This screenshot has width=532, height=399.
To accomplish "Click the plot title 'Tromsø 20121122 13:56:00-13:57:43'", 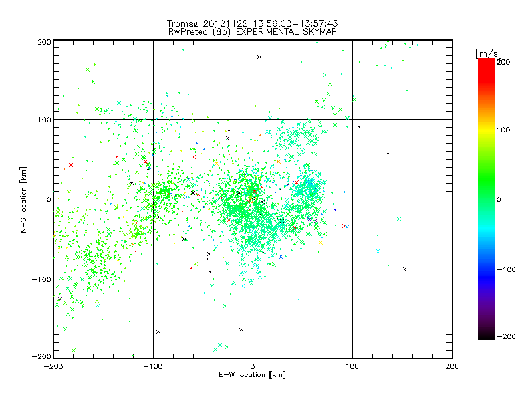I will click(x=252, y=23).
